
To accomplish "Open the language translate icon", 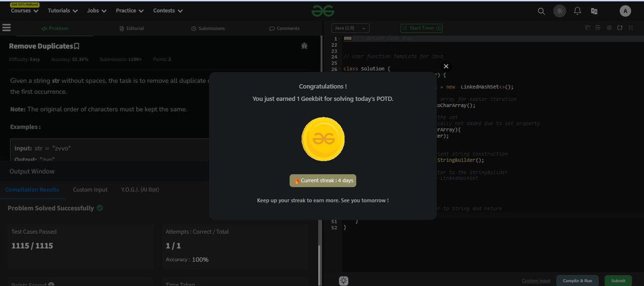I will click(x=594, y=11).
